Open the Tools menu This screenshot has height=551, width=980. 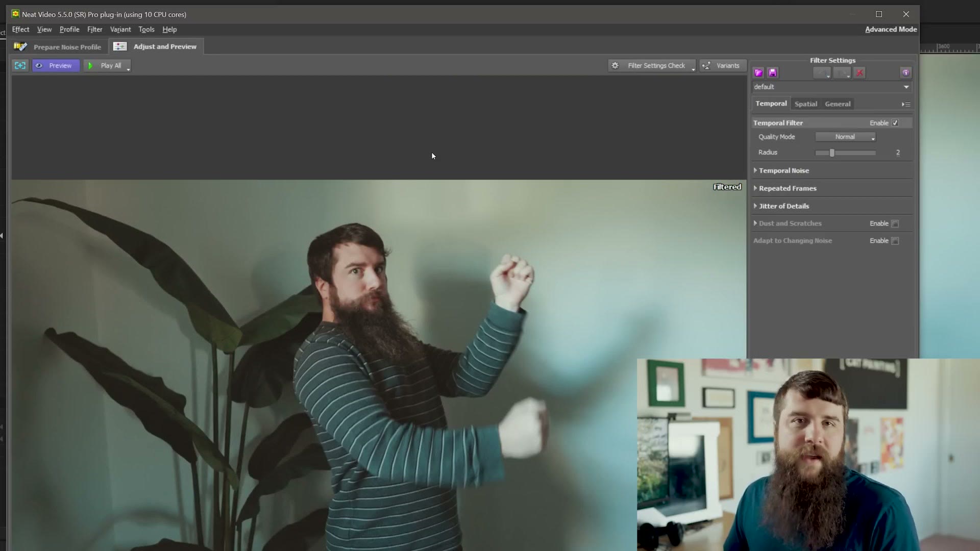tap(146, 30)
